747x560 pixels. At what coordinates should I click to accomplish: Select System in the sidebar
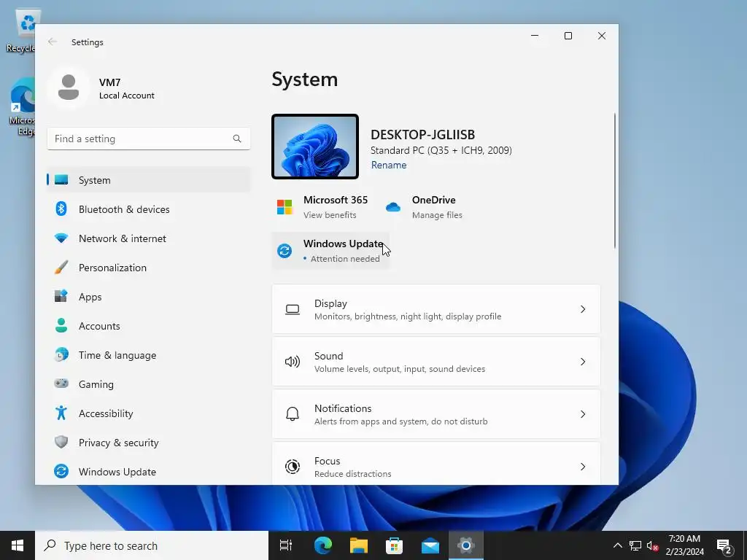[148, 180]
